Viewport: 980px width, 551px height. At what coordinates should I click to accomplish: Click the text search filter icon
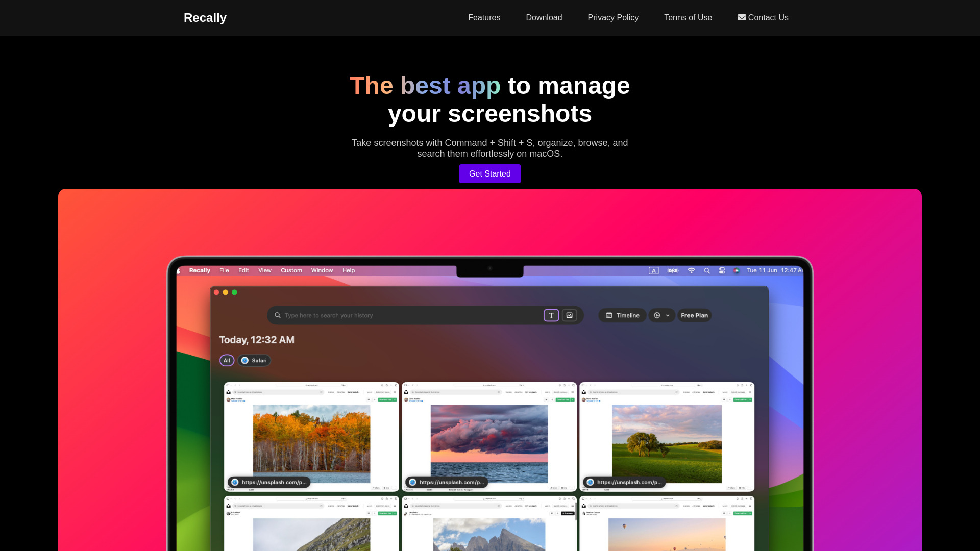point(551,315)
